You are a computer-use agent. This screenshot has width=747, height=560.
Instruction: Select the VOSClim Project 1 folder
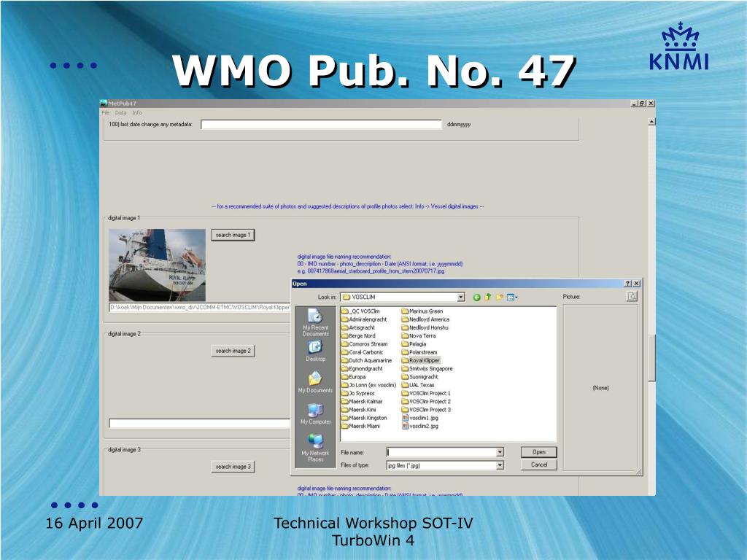(x=426, y=393)
